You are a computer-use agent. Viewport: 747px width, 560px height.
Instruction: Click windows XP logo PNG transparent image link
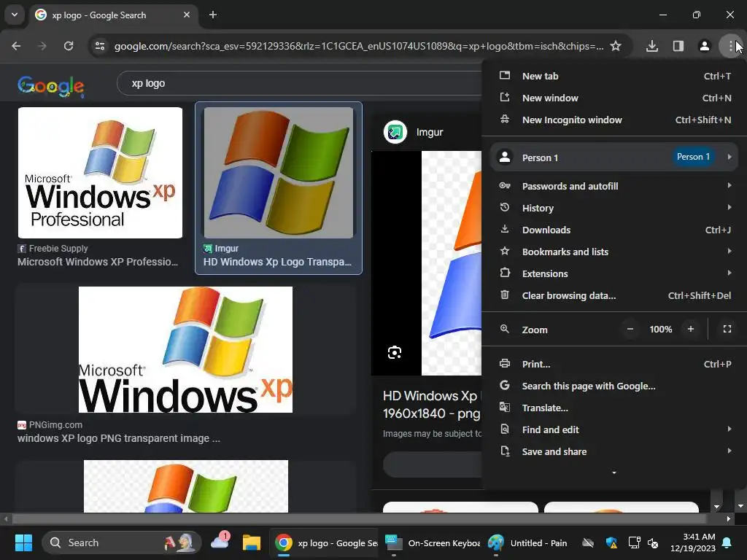pos(119,438)
